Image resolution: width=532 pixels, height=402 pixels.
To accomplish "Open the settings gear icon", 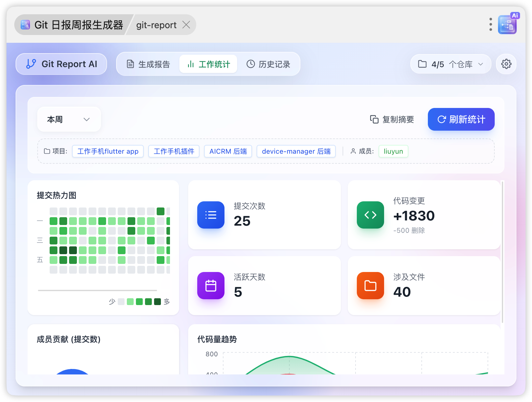I will click(x=506, y=64).
